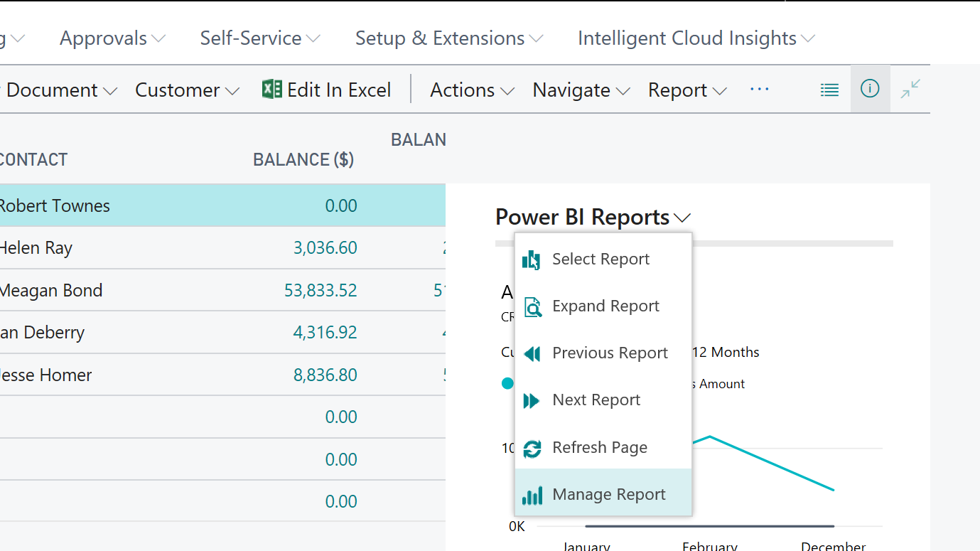The image size is (980, 551).
Task: Show more options with the ellipsis button
Action: (760, 90)
